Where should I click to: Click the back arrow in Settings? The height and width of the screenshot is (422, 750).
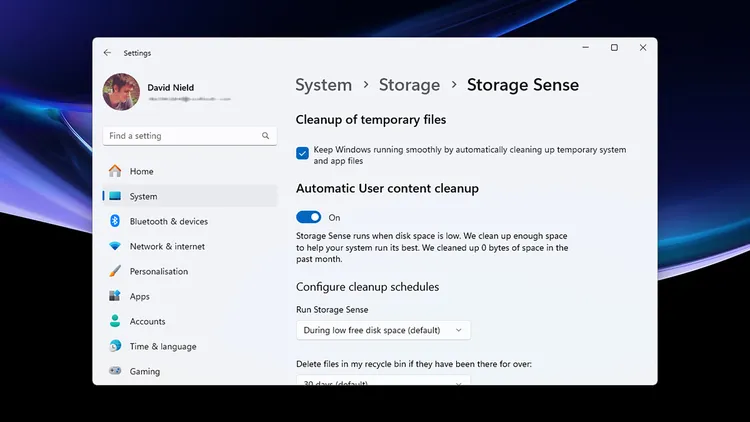(108, 53)
